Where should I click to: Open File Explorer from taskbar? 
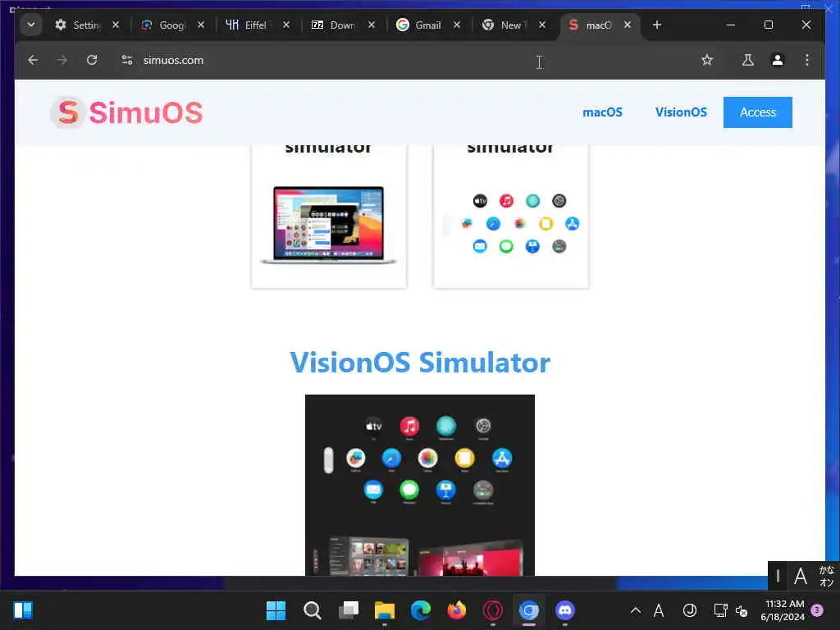pos(385,610)
